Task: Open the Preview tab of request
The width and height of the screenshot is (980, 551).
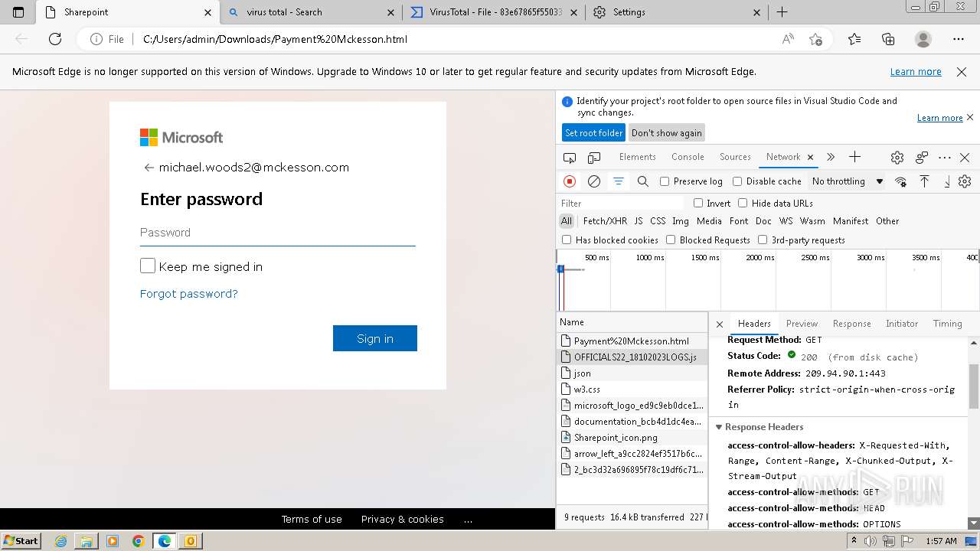Action: click(x=802, y=324)
